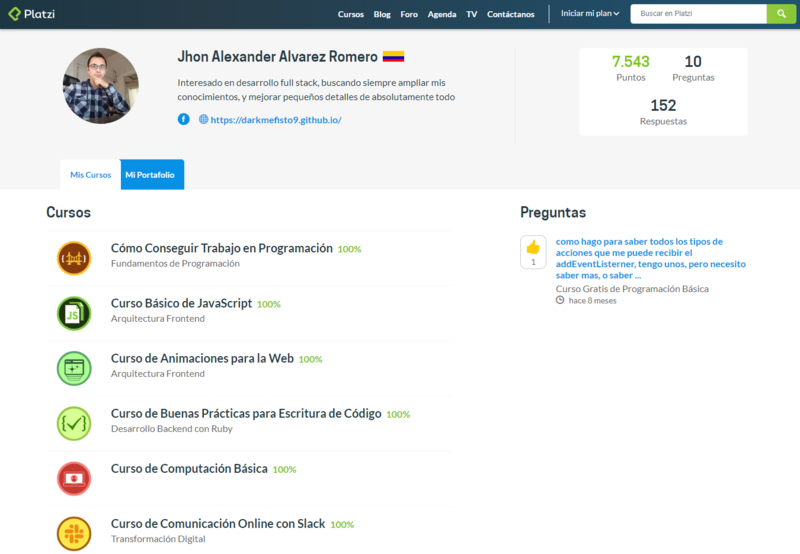Open the Cursos menu item
The image size is (800, 554).
click(x=351, y=14)
